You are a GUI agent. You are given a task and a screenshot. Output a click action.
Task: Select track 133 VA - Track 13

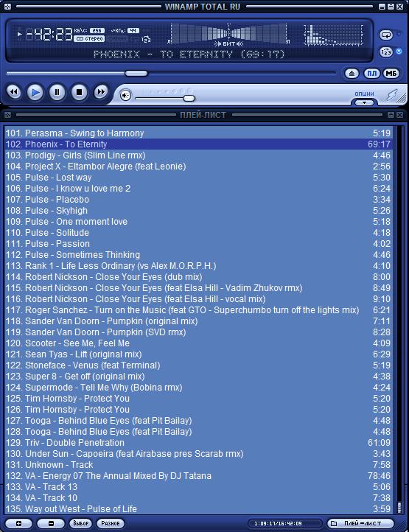[x=198, y=487]
